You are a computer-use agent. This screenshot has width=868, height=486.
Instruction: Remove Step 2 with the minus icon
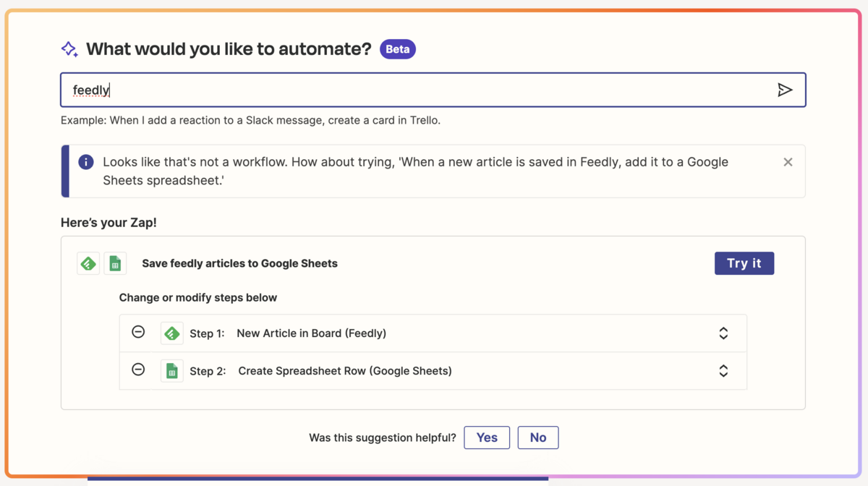click(x=138, y=370)
